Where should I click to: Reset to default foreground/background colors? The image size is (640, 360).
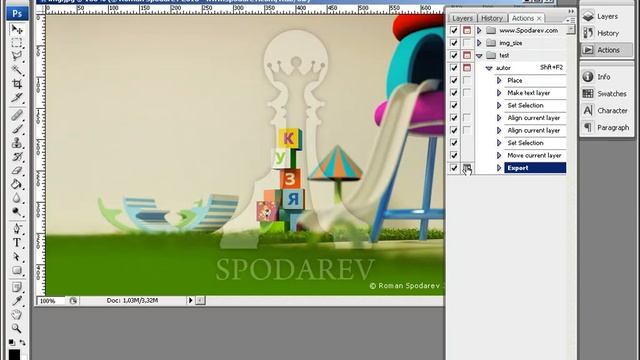12,342
